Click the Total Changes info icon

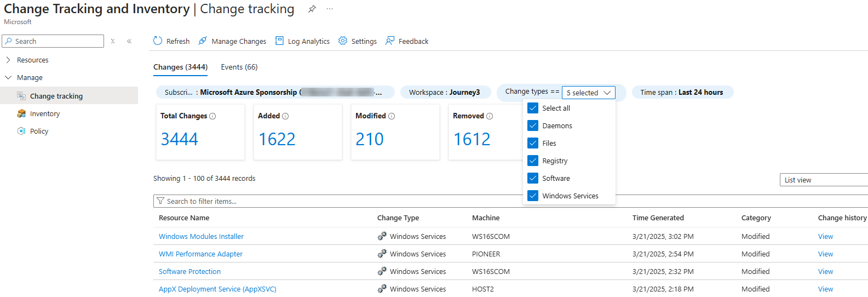coord(212,116)
